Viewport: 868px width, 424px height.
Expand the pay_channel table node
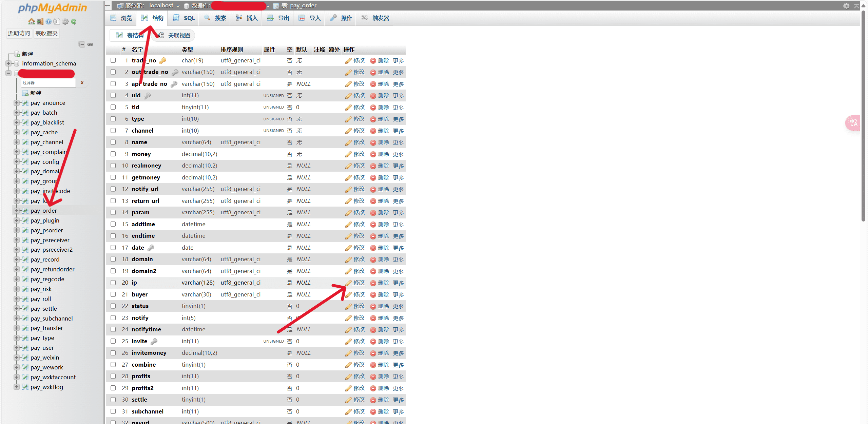pyautogui.click(x=16, y=142)
